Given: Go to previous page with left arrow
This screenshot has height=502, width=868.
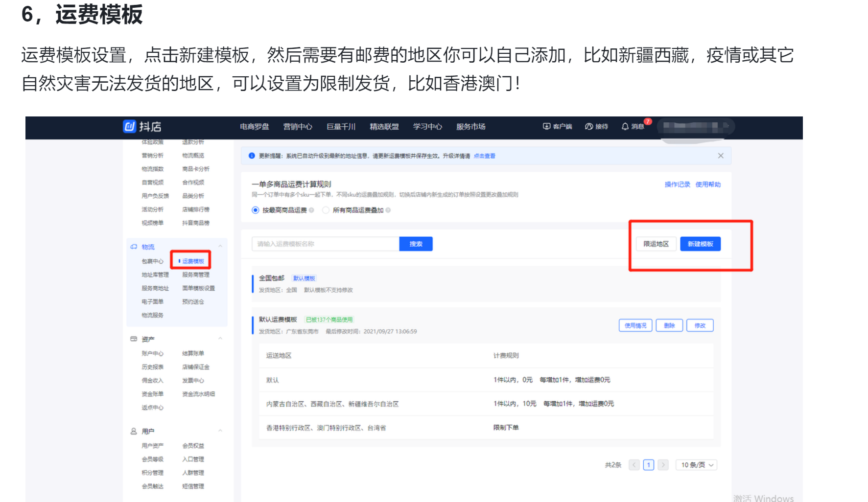Looking at the screenshot, I should [x=634, y=465].
